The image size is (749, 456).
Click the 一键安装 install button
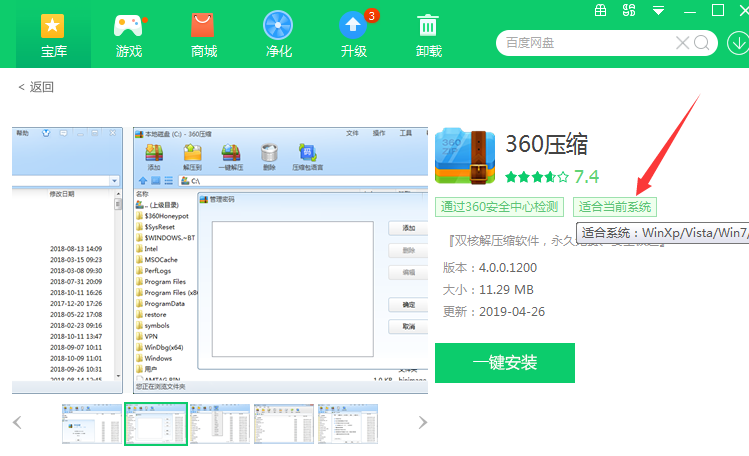point(505,363)
